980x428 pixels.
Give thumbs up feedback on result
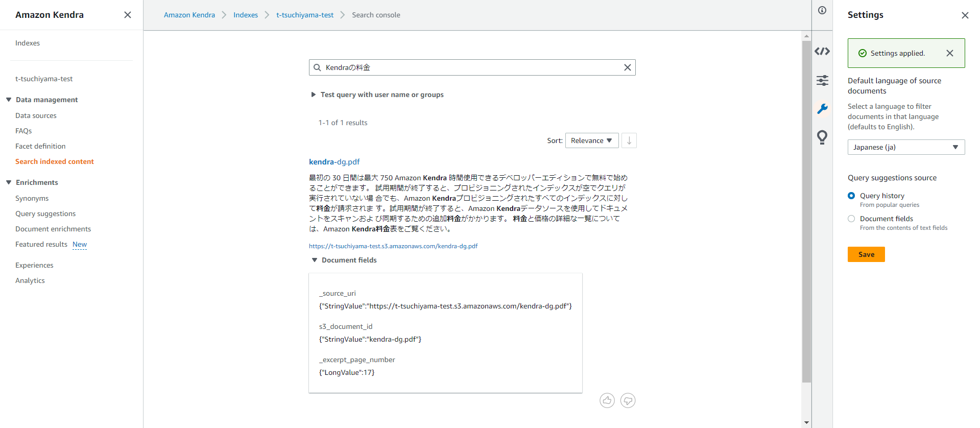point(607,400)
